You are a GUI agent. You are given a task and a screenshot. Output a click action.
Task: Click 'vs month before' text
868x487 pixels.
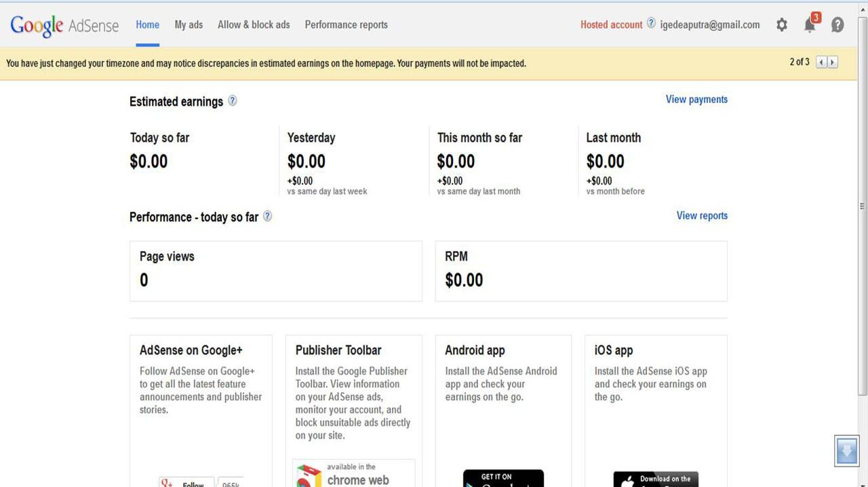click(616, 192)
